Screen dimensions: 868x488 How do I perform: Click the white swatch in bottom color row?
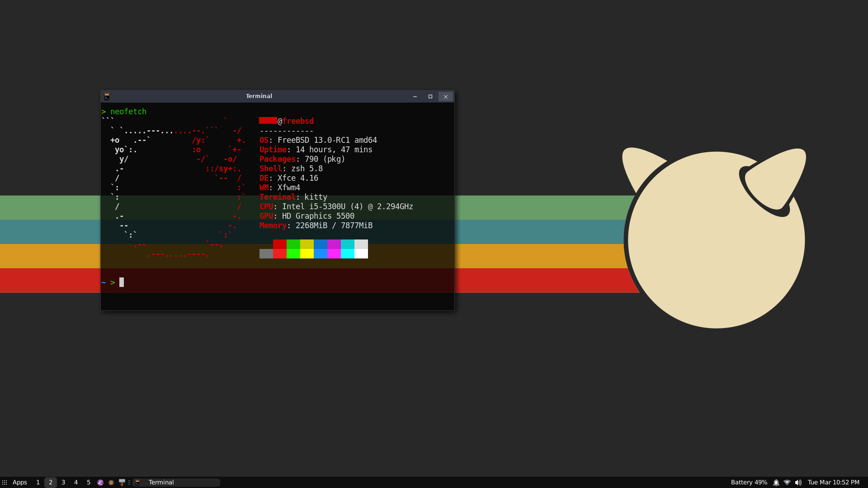361,253
